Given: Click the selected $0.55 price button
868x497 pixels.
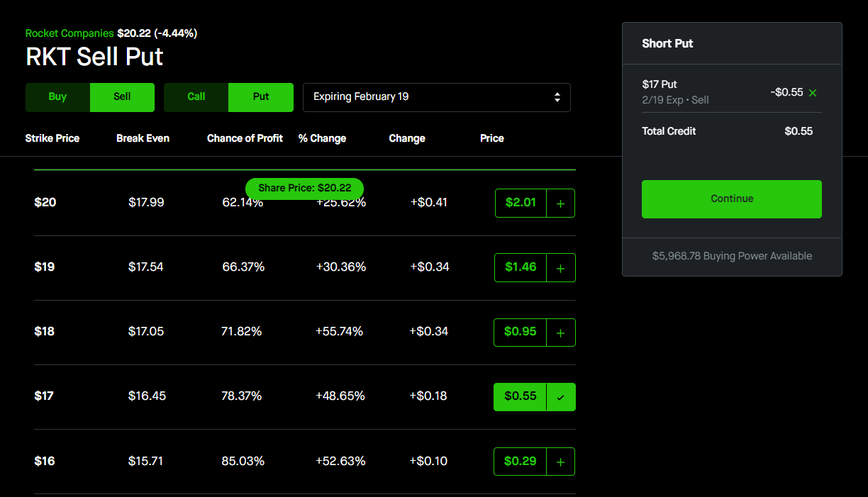Looking at the screenshot, I should [521, 396].
